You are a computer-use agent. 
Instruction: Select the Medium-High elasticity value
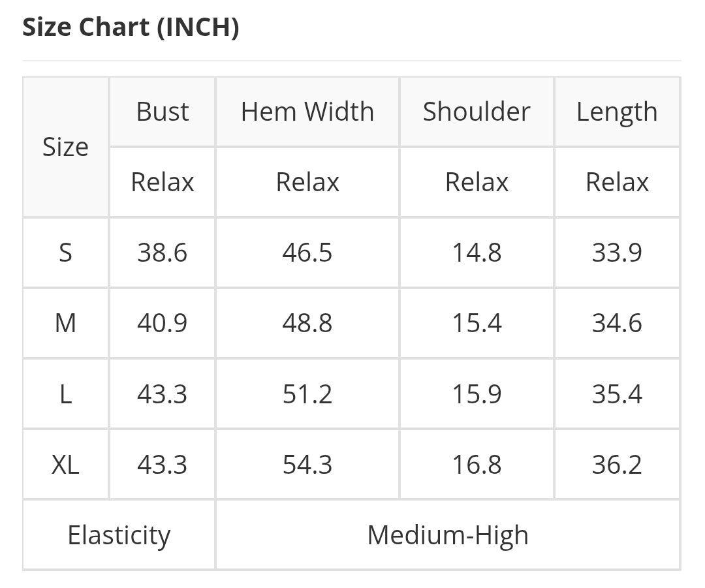tap(448, 535)
